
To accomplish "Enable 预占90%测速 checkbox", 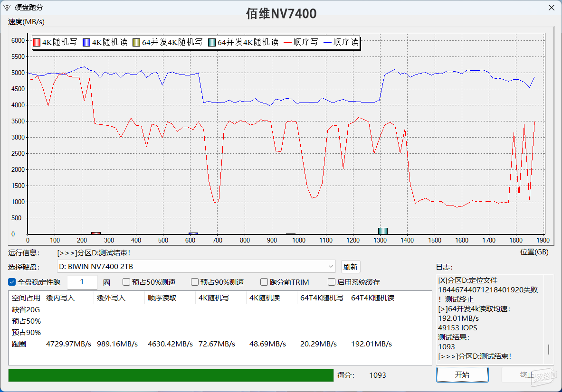I will [195, 282].
